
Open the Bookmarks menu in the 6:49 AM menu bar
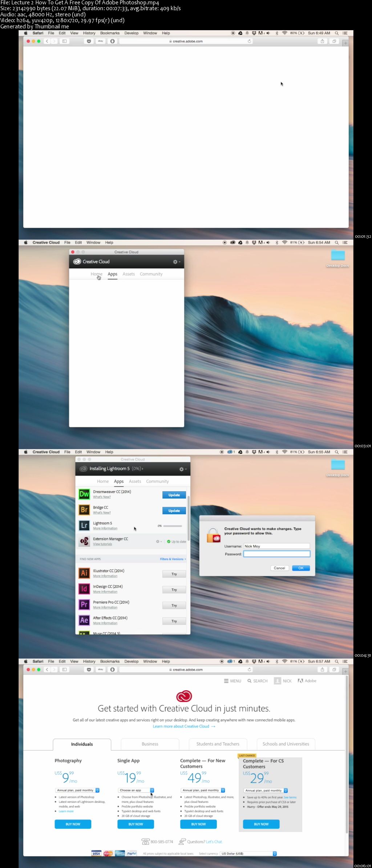(x=110, y=33)
